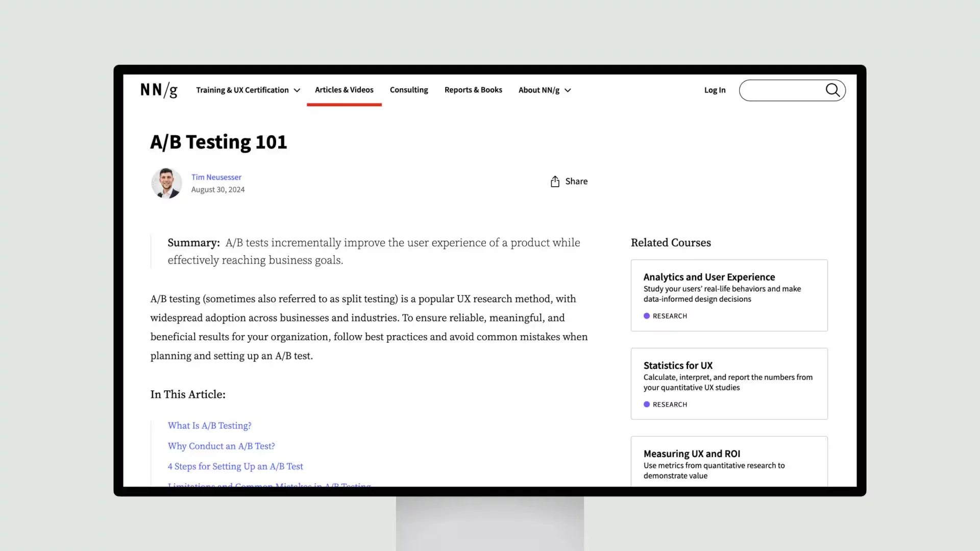The width and height of the screenshot is (980, 551).
Task: Click the Share icon button
Action: click(x=555, y=181)
